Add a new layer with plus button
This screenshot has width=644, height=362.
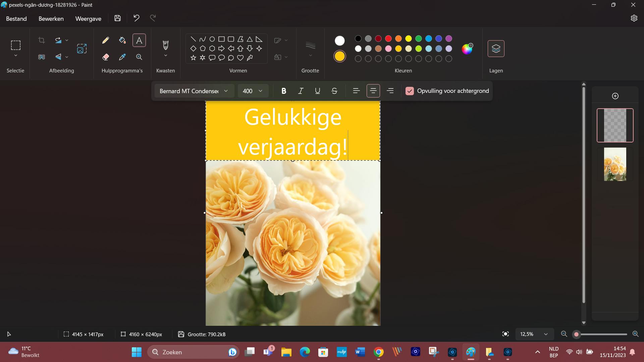615,96
